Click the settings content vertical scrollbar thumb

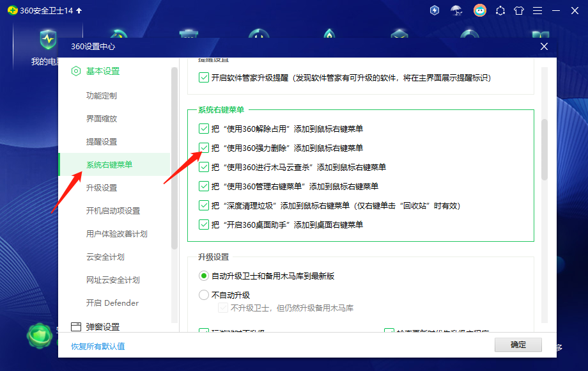tap(545, 149)
